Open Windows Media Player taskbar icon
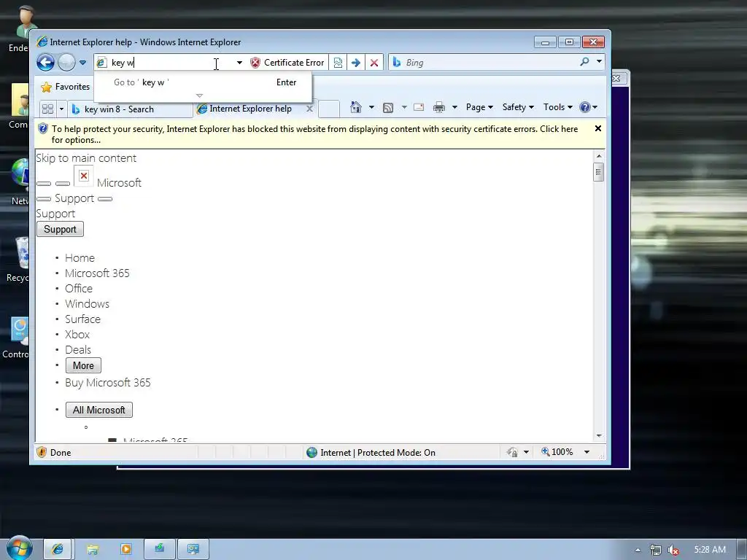This screenshot has height=560, width=747. [x=125, y=549]
